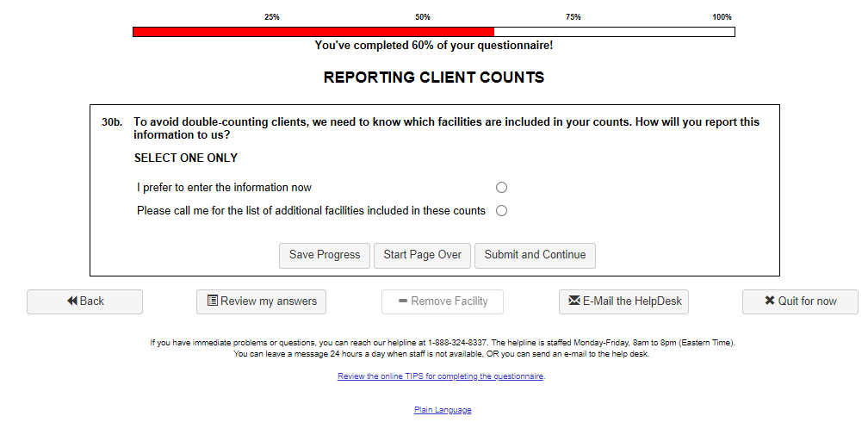Choose the "Please call me" radio option

(501, 211)
